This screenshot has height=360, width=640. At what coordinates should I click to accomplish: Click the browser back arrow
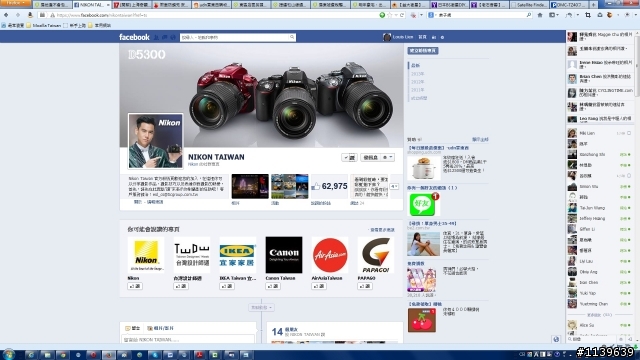(6, 15)
